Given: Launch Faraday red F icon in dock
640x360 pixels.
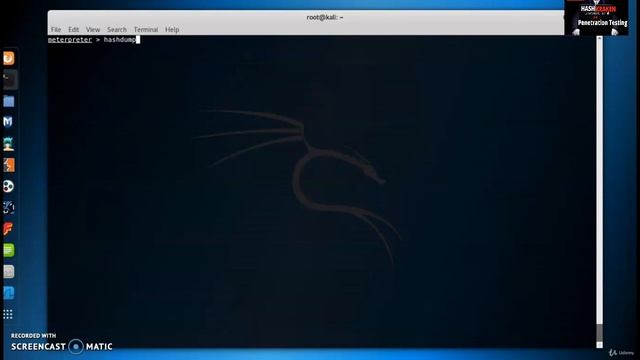Looking at the screenshot, I should [x=8, y=229].
